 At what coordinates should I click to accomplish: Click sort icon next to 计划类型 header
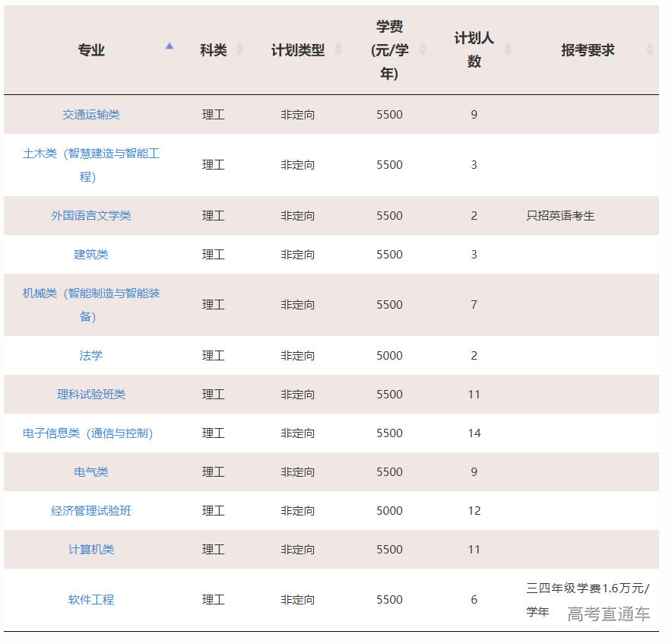pyautogui.click(x=338, y=50)
